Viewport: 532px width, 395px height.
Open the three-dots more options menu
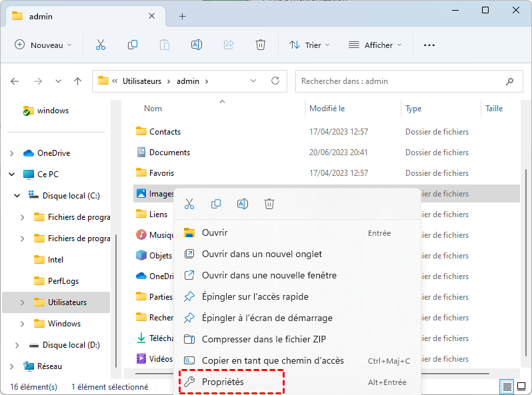[429, 45]
